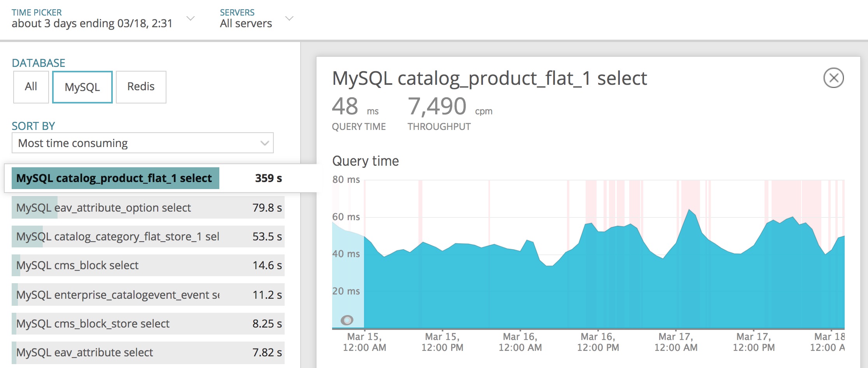Select the eav_attribute select query
This screenshot has height=368, width=868.
point(84,352)
